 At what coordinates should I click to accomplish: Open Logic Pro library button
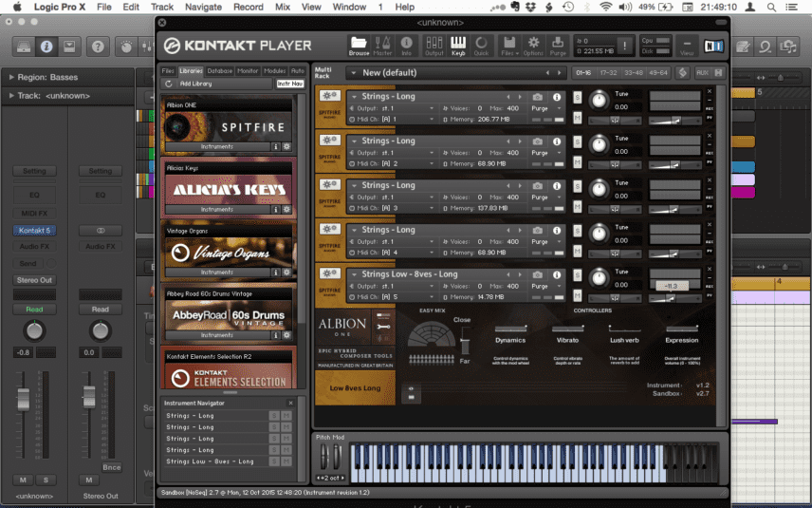[24, 47]
